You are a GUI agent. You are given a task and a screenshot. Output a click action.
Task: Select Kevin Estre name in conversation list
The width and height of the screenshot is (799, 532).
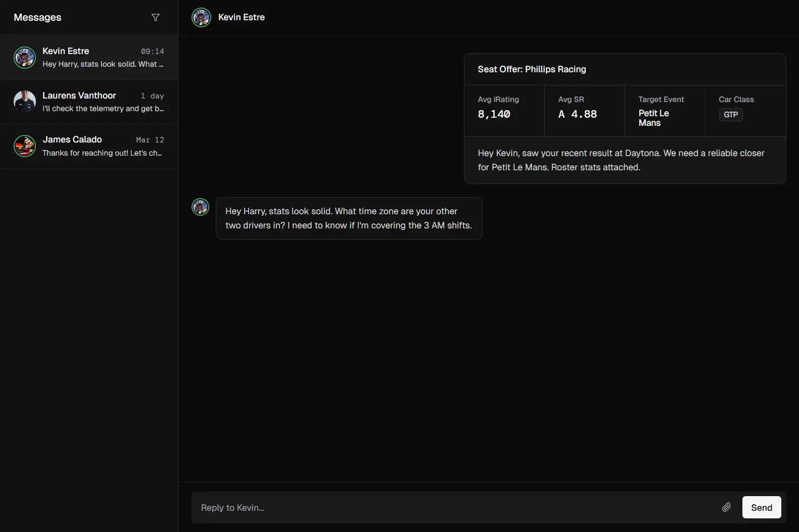[66, 51]
